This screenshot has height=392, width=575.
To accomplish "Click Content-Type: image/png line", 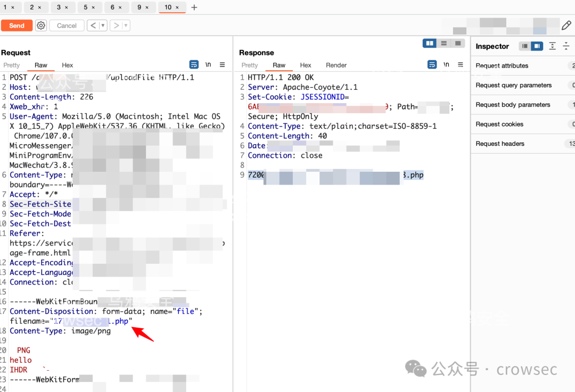I will (60, 331).
